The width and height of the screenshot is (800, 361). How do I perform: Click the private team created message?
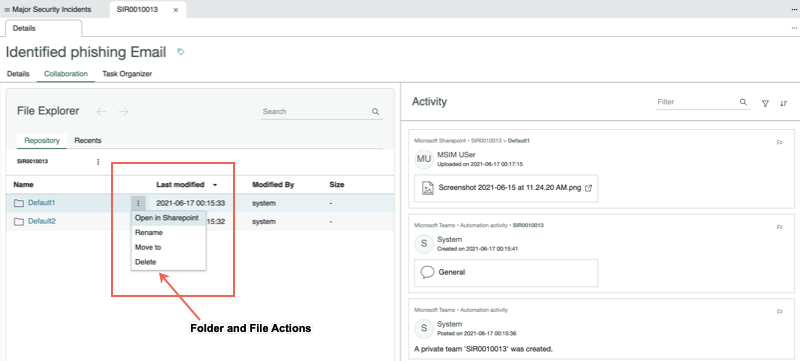484,349
